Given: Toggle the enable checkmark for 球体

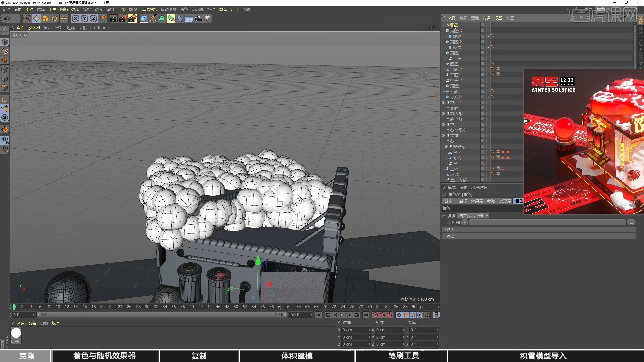Looking at the screenshot, I should click(488, 36).
